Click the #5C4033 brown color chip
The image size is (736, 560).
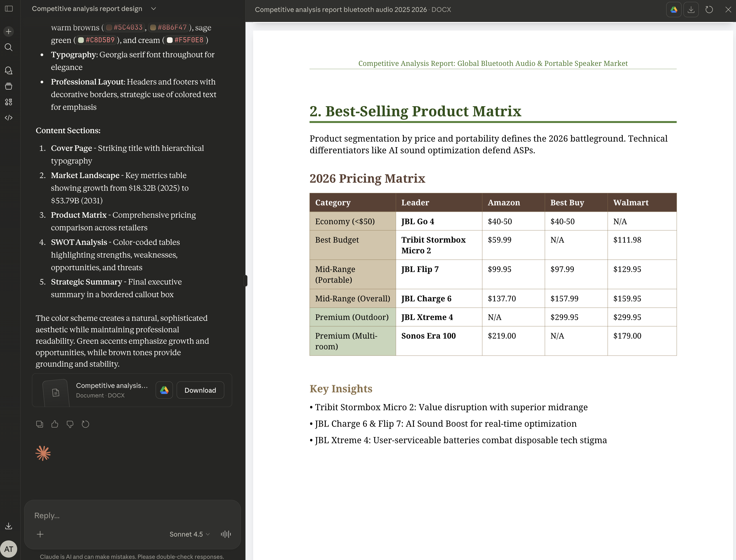pos(125,27)
